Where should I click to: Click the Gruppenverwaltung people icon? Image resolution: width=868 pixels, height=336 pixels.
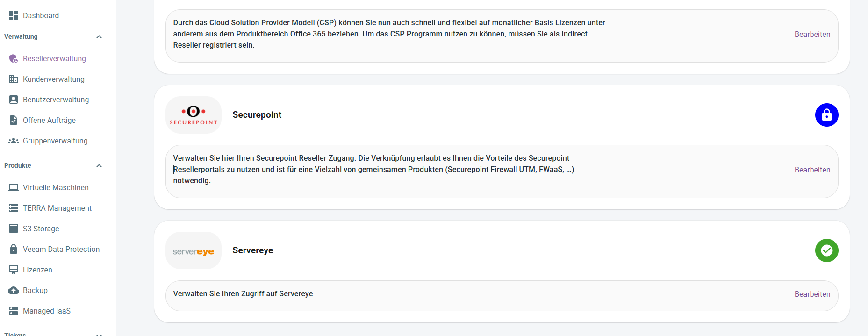[x=14, y=141]
